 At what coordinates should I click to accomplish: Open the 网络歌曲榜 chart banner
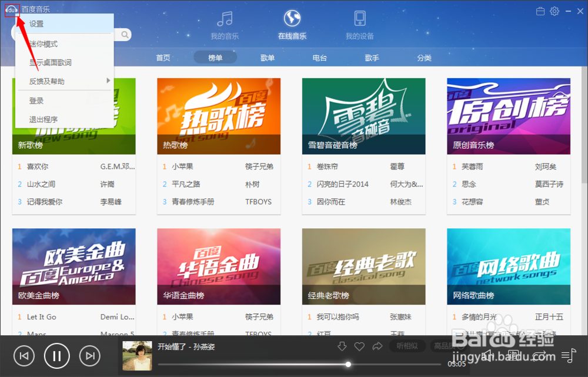pos(509,266)
